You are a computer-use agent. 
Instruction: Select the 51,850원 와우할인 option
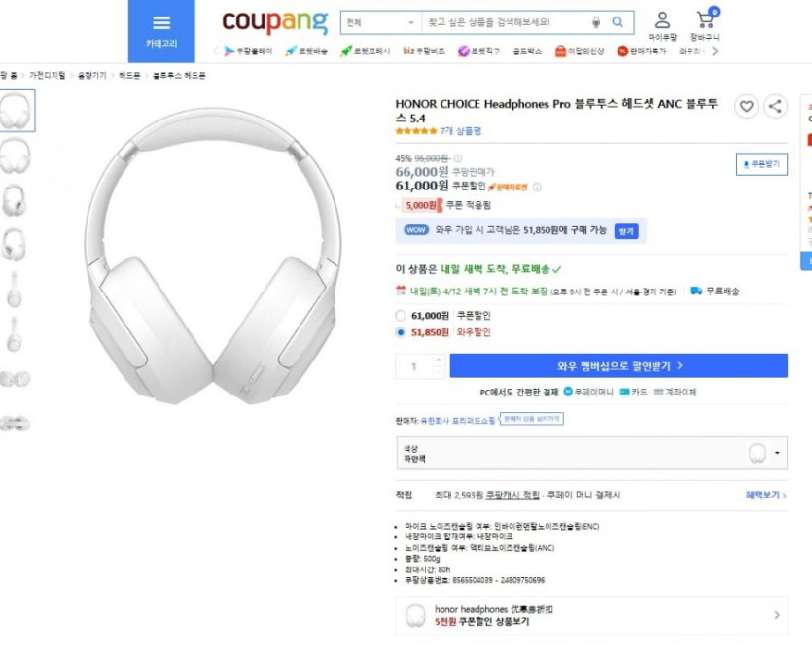point(401,332)
